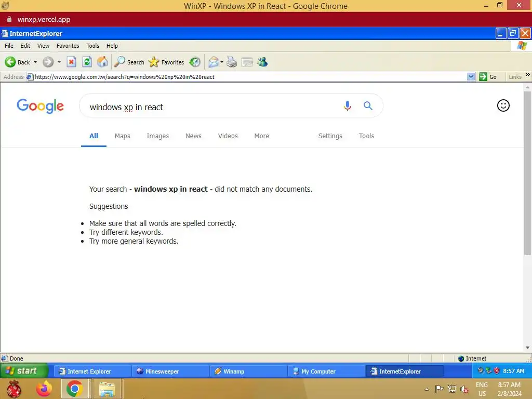Click the Google logo
This screenshot has width=532, height=399.
[x=40, y=106]
